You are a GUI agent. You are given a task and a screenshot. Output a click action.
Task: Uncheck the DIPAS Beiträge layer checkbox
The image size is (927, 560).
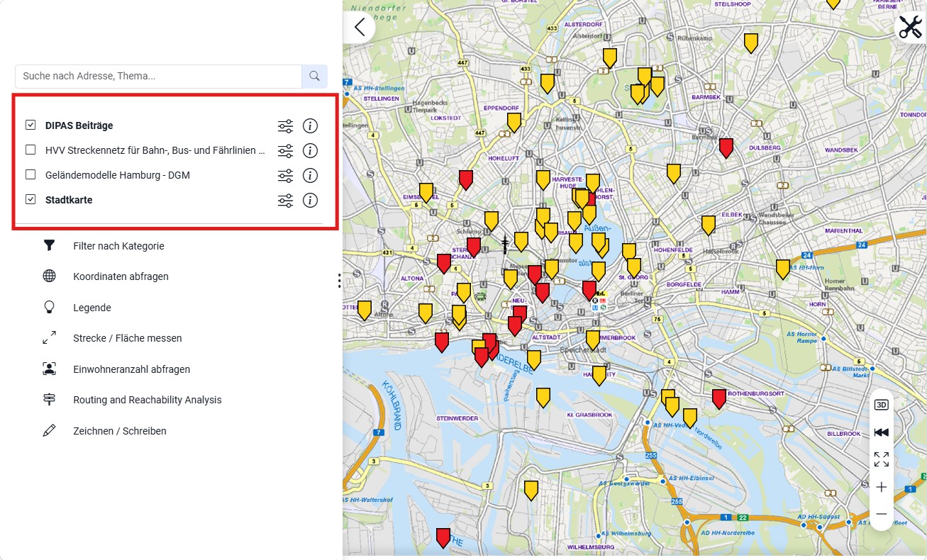[x=30, y=125]
